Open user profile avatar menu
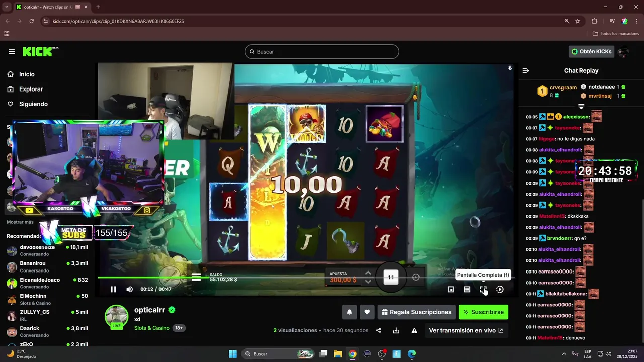Screen dimensions: 644x362 tap(624, 51)
